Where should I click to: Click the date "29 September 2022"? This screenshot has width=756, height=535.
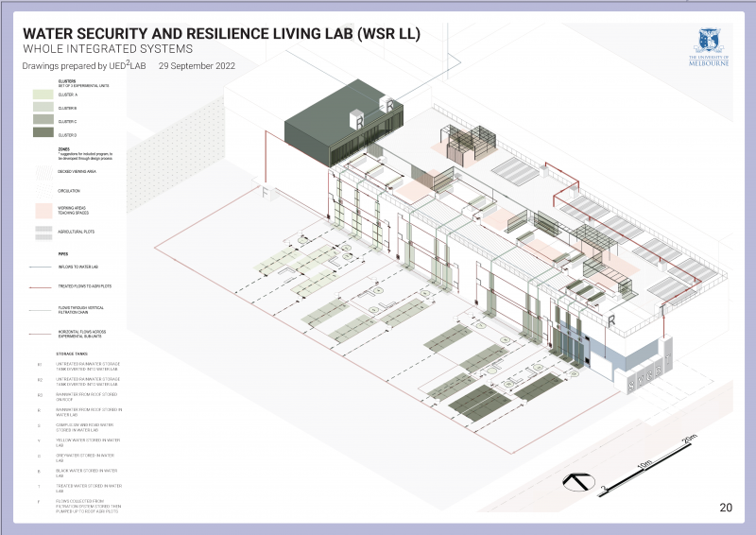pos(197,66)
